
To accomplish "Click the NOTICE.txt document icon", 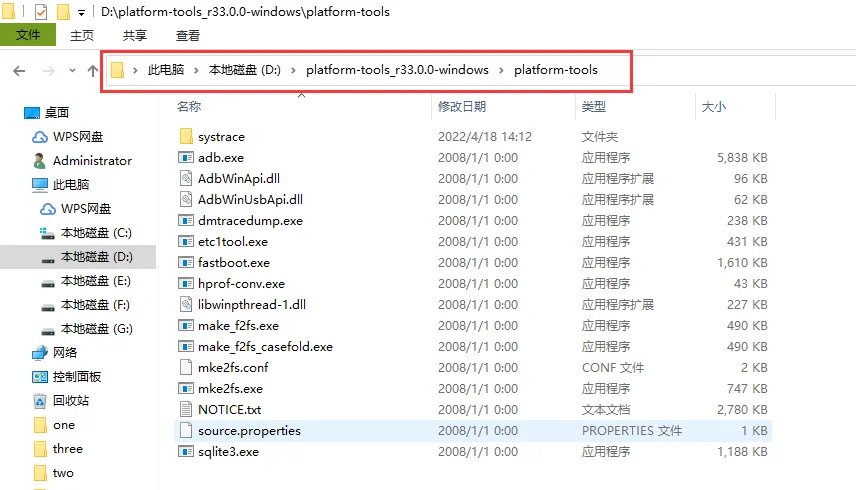I will point(186,409).
